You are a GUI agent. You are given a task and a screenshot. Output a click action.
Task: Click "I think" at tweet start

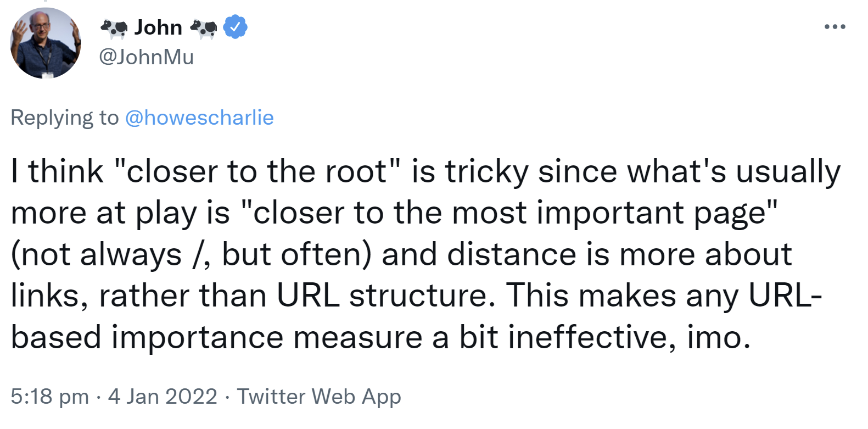pyautogui.click(x=57, y=171)
